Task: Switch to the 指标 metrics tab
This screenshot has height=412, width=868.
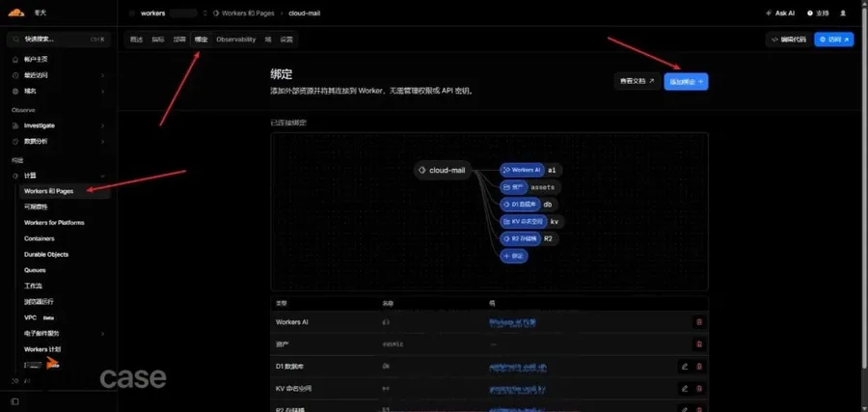Action: pos(158,40)
